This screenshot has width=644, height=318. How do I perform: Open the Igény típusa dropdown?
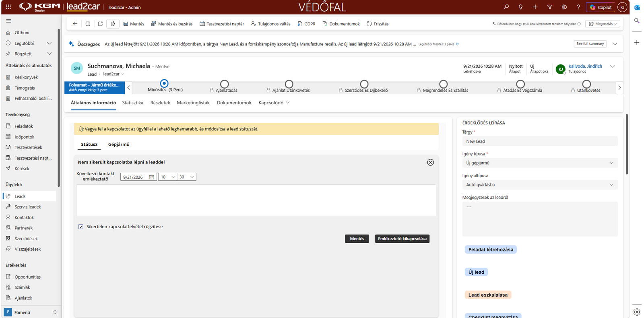pyautogui.click(x=540, y=163)
